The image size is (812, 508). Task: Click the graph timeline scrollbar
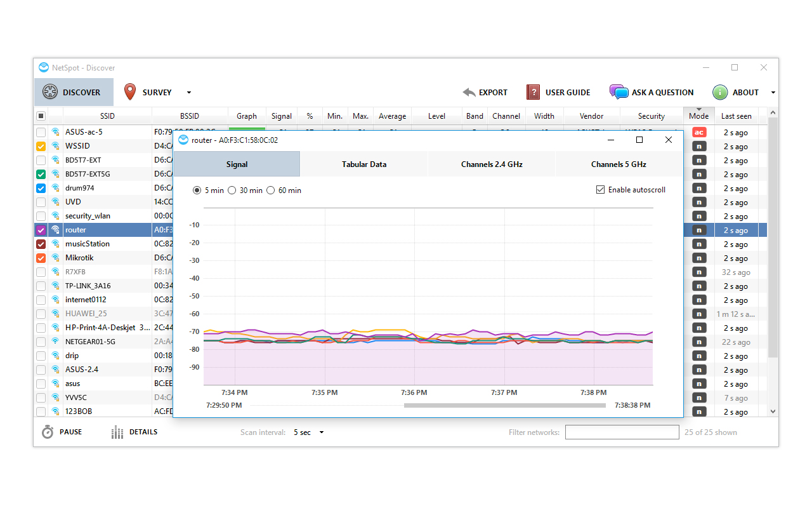(504, 405)
